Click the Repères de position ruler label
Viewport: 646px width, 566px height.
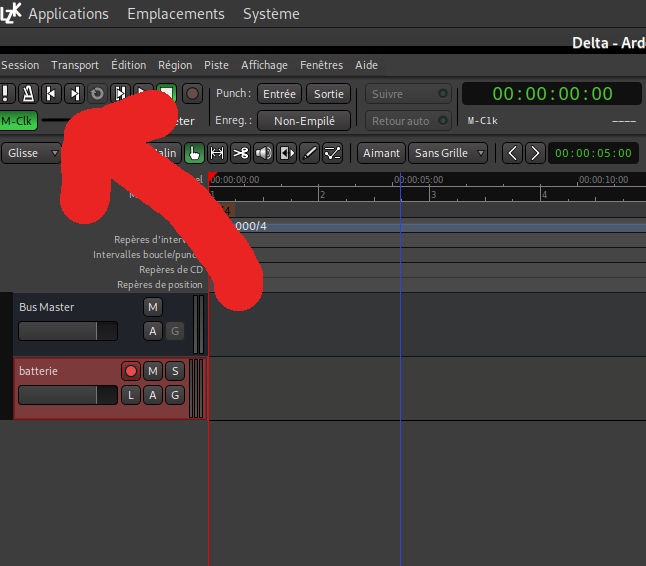[160, 285]
